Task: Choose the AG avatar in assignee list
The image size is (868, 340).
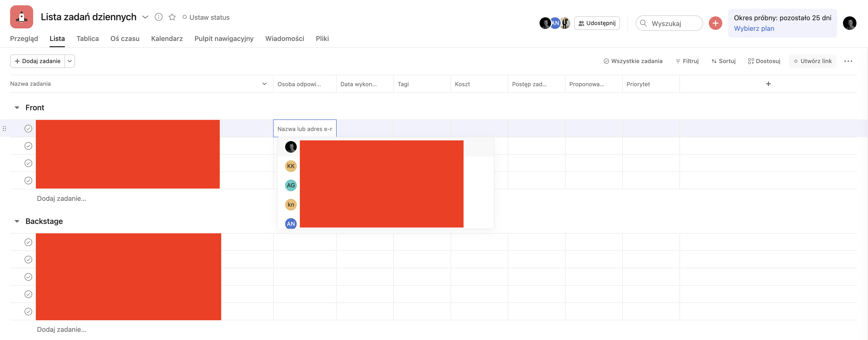Action: (x=290, y=185)
